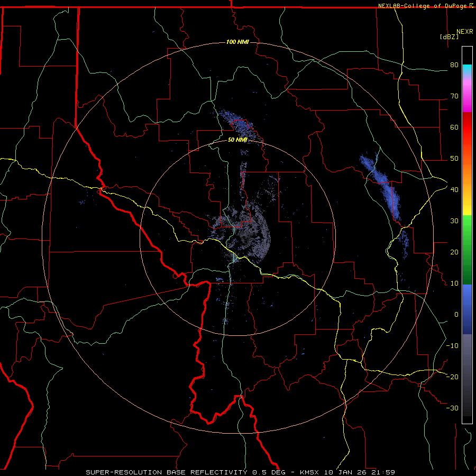476x476 pixels.
Task: Click the NEXR label above the color bar
Action: pos(465,32)
